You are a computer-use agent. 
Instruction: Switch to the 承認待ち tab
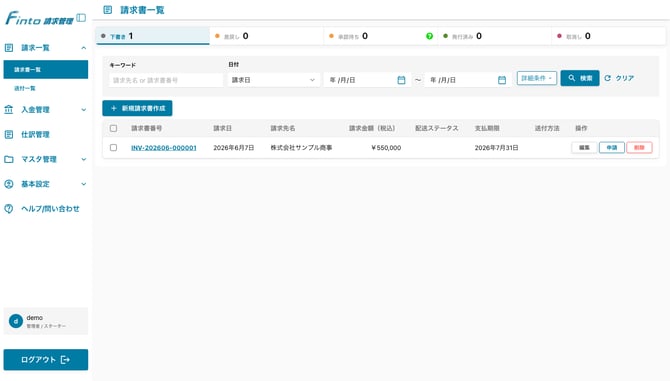click(x=380, y=36)
